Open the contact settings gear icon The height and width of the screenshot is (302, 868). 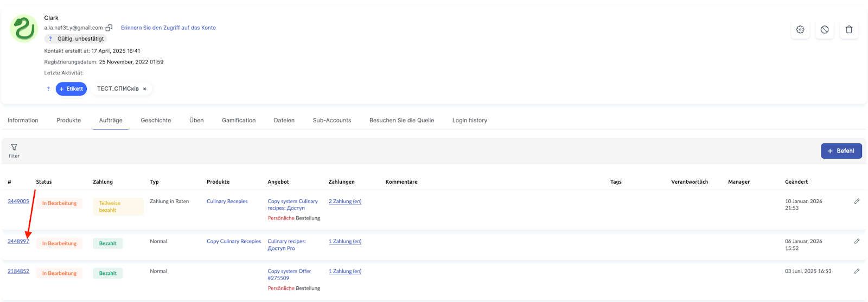tap(800, 30)
